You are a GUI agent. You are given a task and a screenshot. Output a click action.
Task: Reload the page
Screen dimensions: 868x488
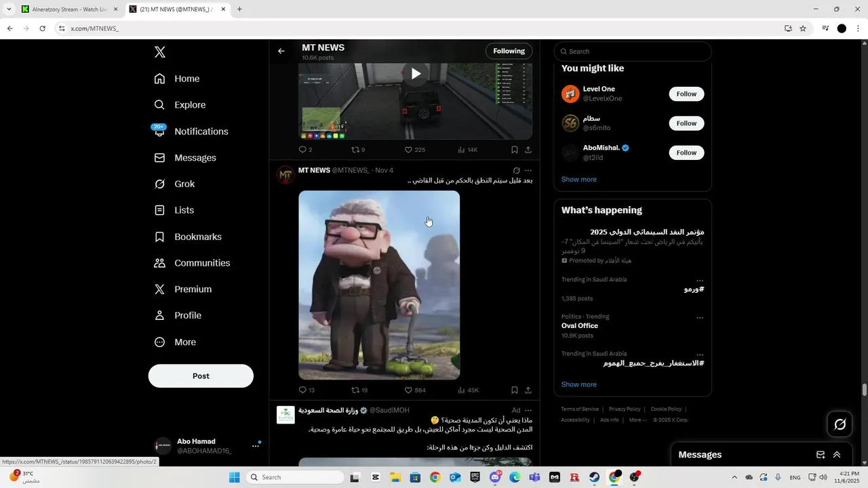coord(42,28)
